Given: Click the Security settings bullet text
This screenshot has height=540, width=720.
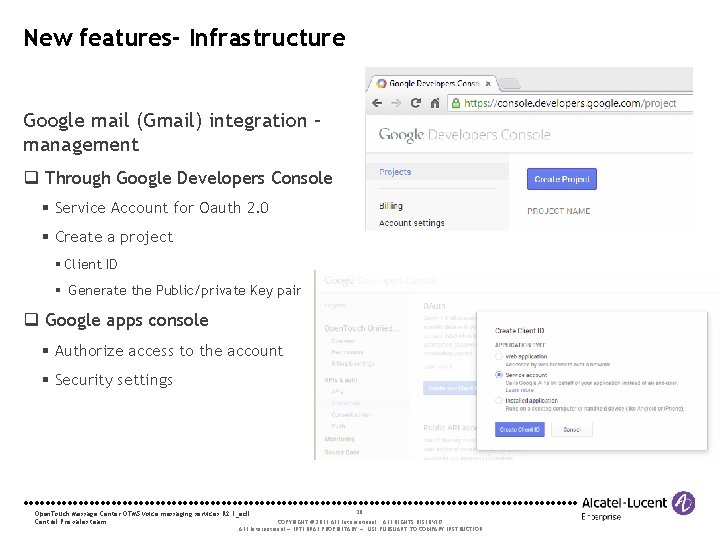Looking at the screenshot, I should click(114, 380).
